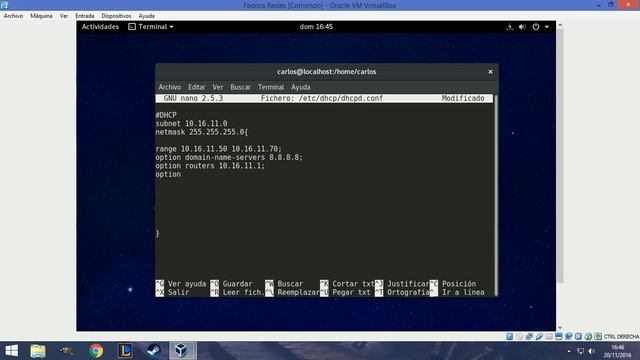
Task: Open the Windows Start menu
Action: 12,351
